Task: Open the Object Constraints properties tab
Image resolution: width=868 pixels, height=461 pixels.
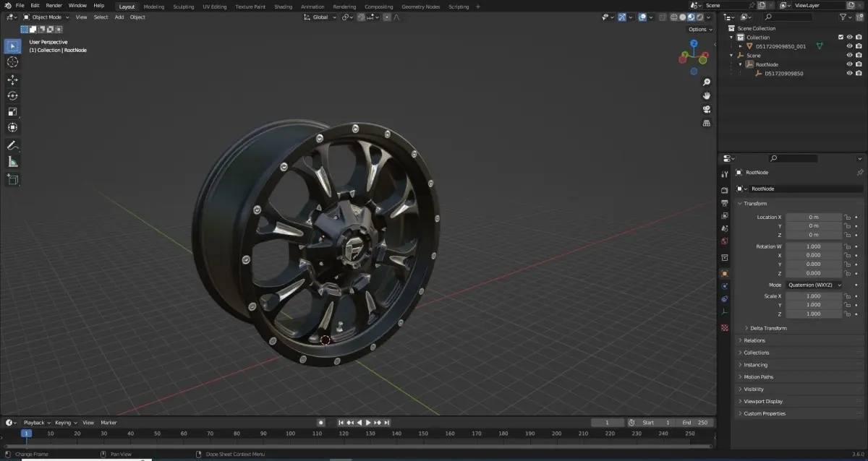Action: (x=725, y=298)
